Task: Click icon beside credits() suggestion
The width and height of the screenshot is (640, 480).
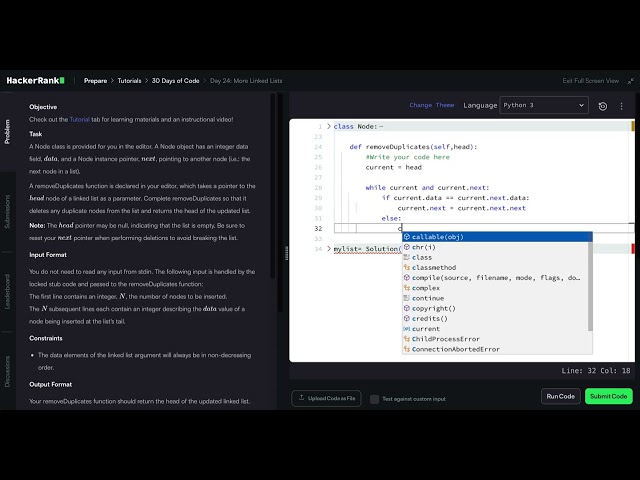Action: pos(407,318)
